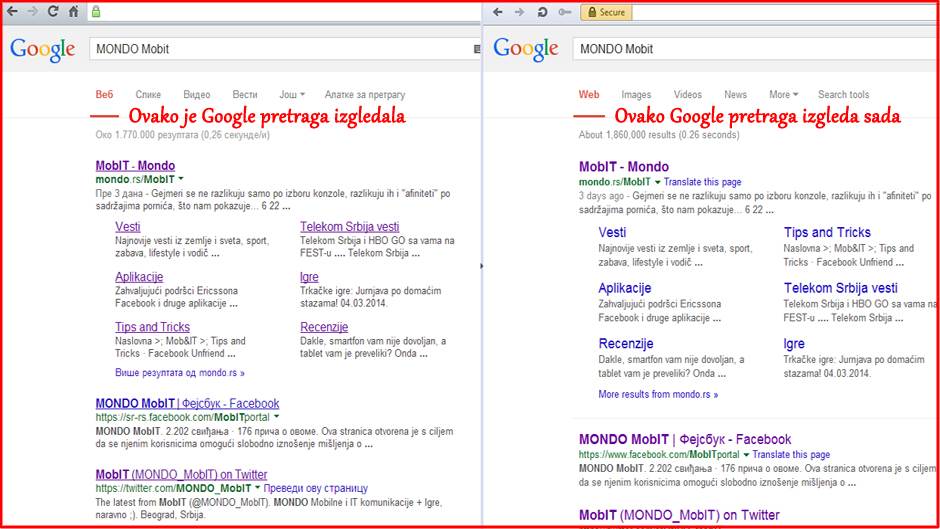
Task: Select the Web tab in right window
Action: point(589,94)
